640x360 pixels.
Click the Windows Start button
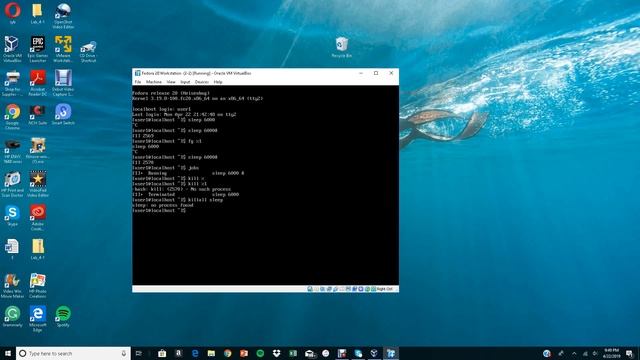[x=8, y=353]
